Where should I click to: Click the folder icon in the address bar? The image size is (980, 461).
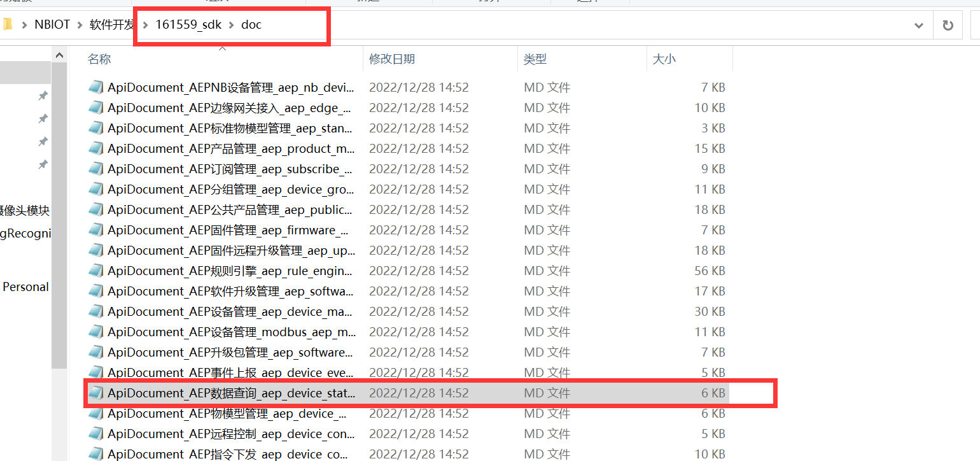[x=7, y=25]
